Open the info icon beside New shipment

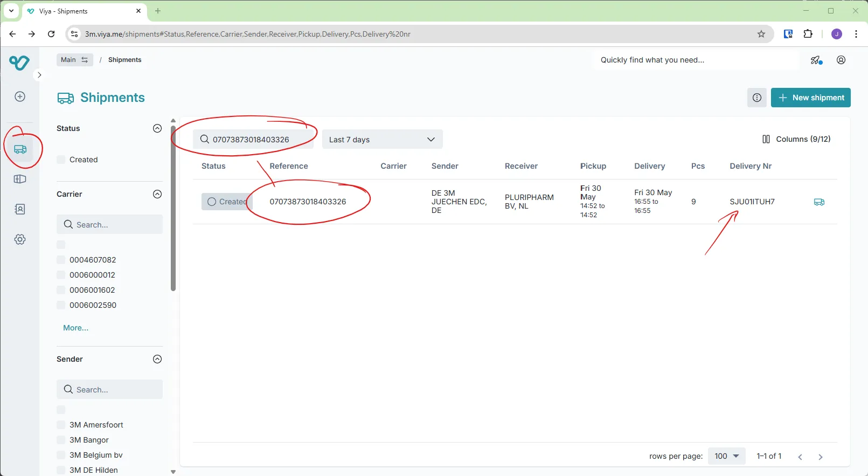756,98
